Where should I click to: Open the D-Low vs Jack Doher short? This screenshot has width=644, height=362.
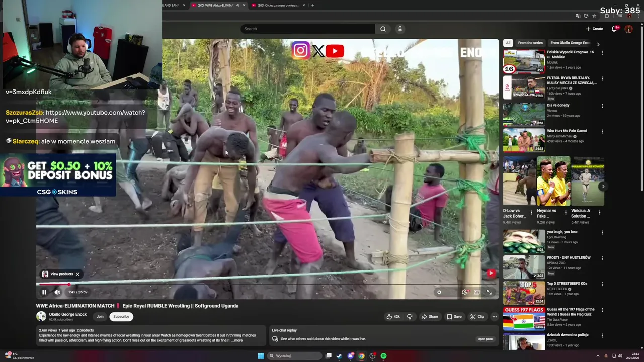[519, 181]
